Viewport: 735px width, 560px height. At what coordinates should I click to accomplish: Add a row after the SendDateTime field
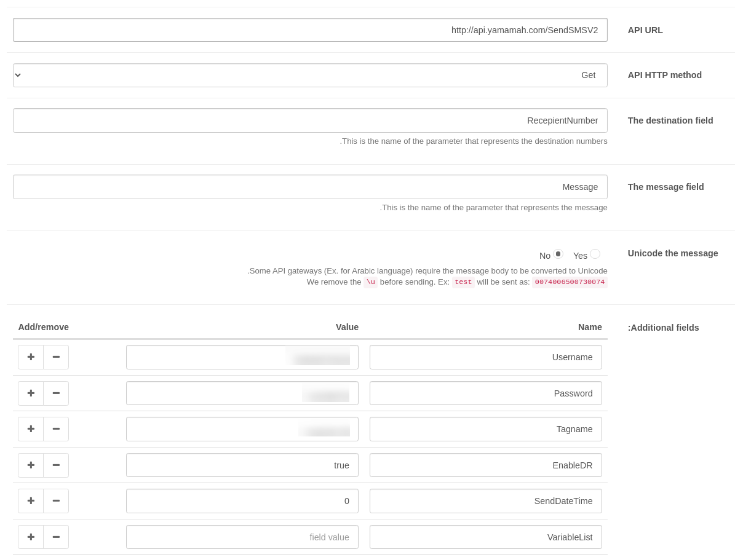click(31, 501)
